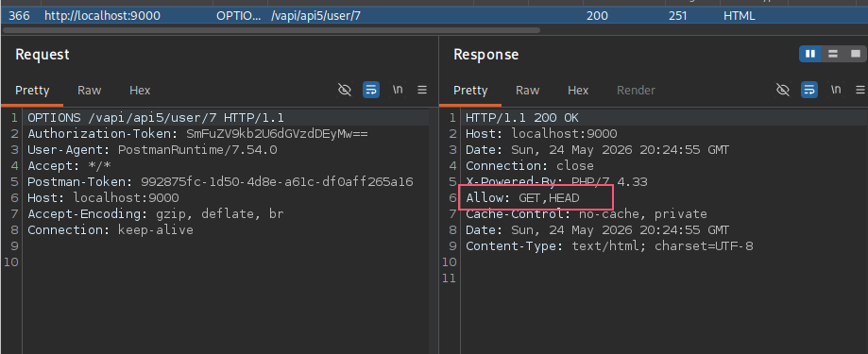Click the User-Agent PostmanRuntime line
Image resolution: width=868 pixels, height=354 pixels.
(152, 149)
